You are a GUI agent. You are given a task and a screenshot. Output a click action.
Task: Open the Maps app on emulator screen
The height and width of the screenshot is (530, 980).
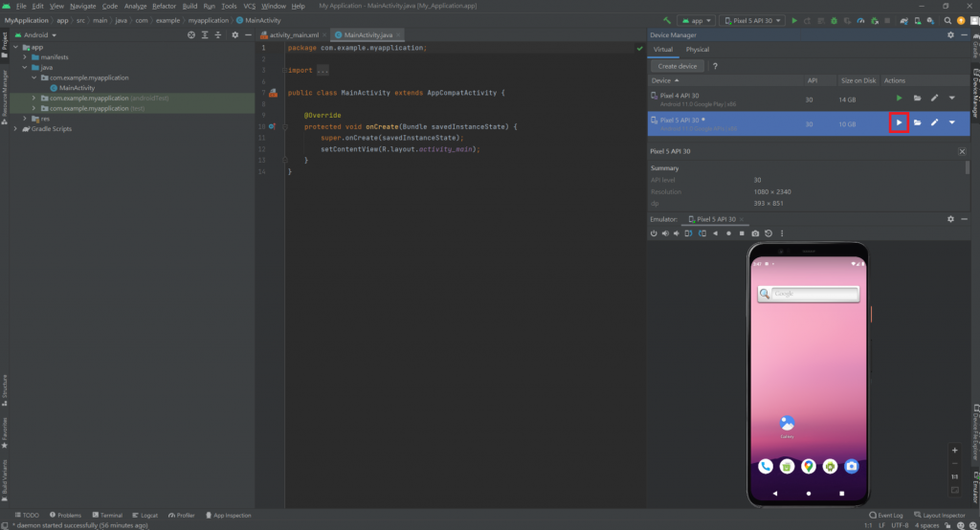(809, 466)
